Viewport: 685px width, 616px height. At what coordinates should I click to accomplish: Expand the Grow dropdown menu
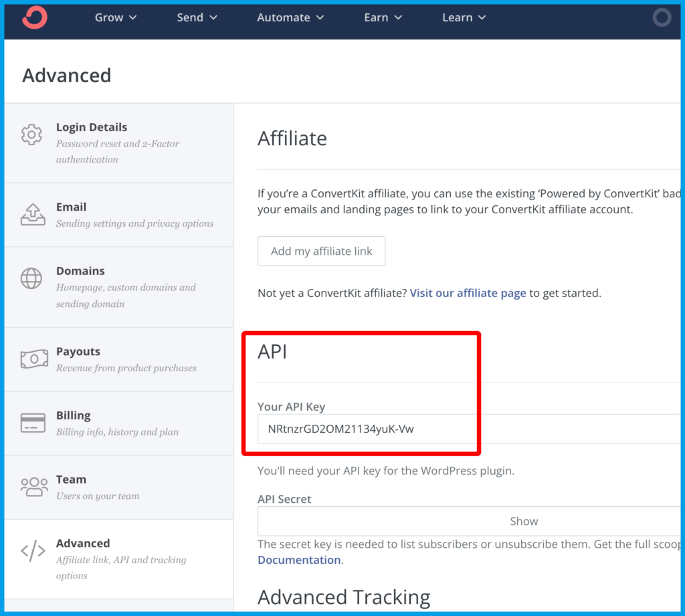point(115,18)
